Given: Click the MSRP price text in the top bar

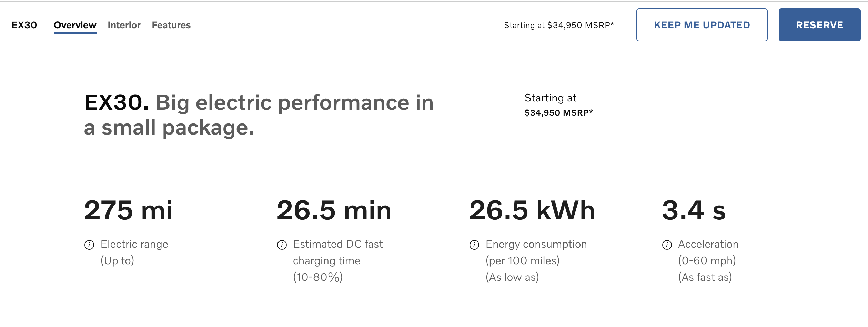Looking at the screenshot, I should (x=559, y=25).
